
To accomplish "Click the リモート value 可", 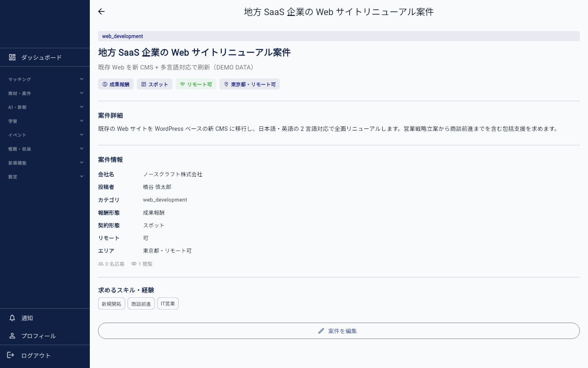I will tap(146, 238).
